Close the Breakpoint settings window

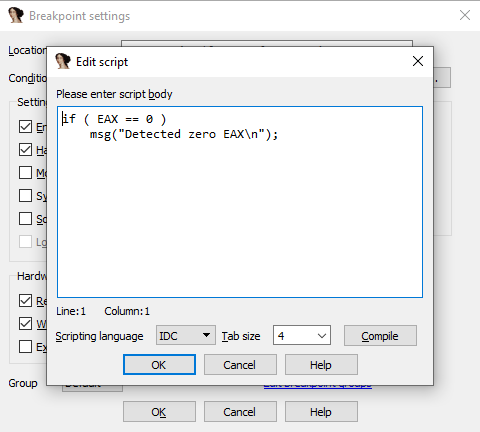point(465,15)
